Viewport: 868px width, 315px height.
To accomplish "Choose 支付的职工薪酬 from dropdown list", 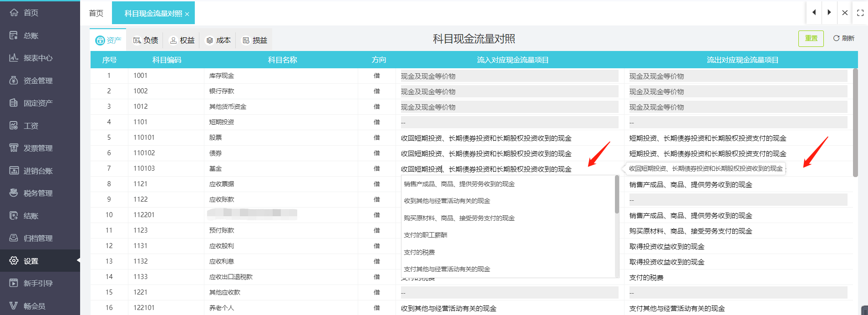I will 426,235.
